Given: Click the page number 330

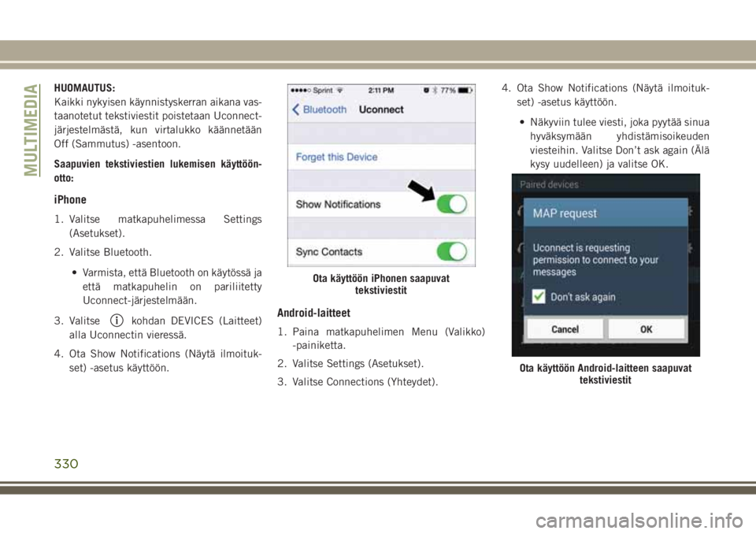Looking at the screenshot, I should [66, 464].
